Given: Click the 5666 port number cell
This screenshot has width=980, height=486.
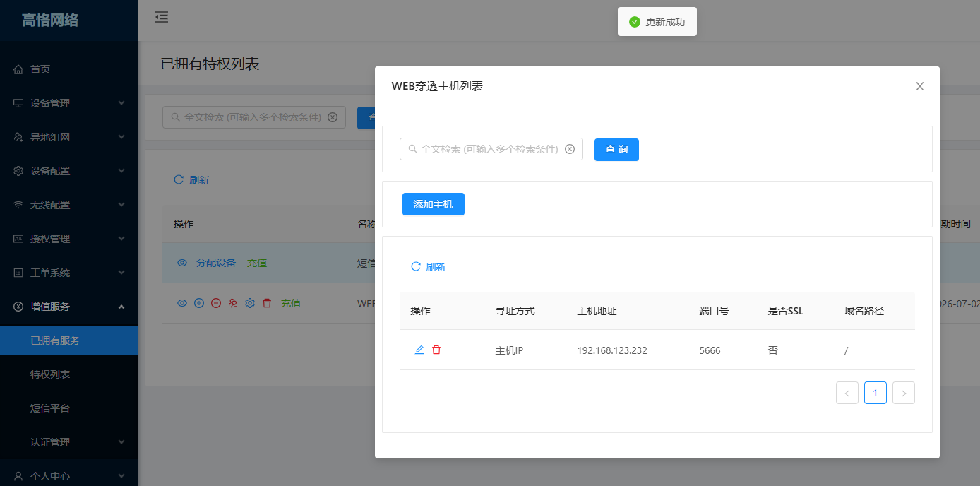Looking at the screenshot, I should click(x=710, y=350).
